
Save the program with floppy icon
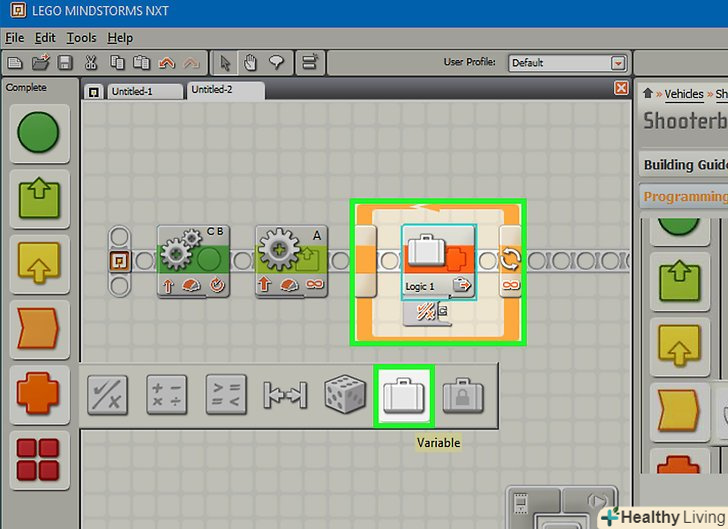click(65, 62)
